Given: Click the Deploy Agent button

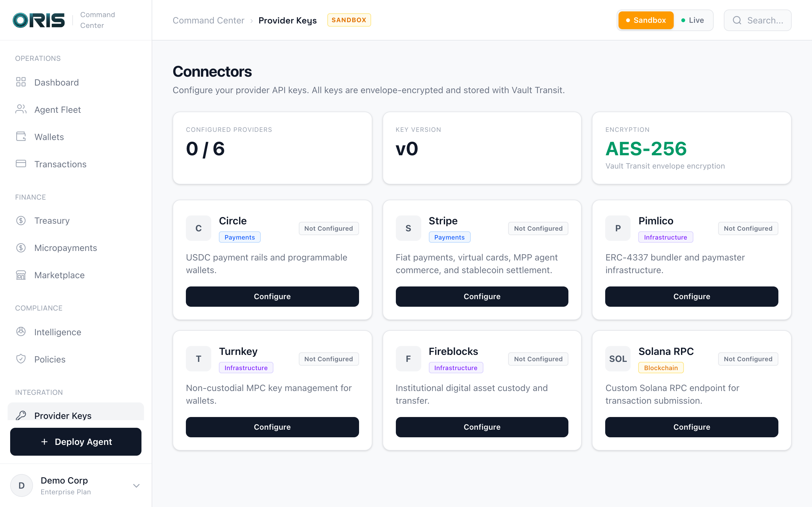Looking at the screenshot, I should [76, 442].
